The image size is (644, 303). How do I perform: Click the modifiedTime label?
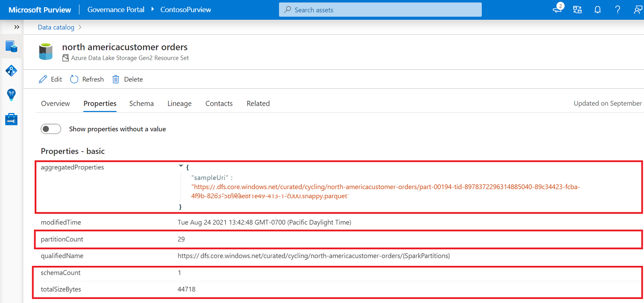[x=61, y=222]
